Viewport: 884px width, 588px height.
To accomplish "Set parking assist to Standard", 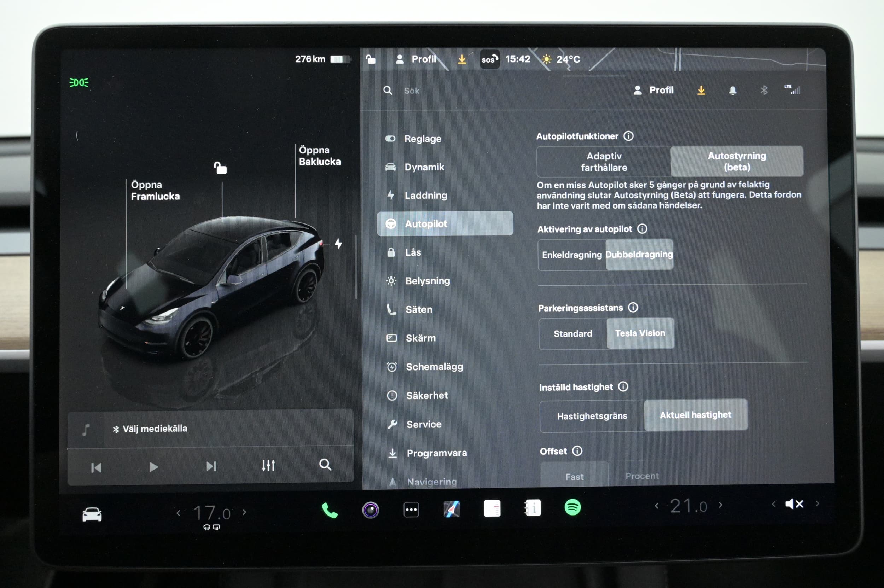I will pyautogui.click(x=573, y=333).
